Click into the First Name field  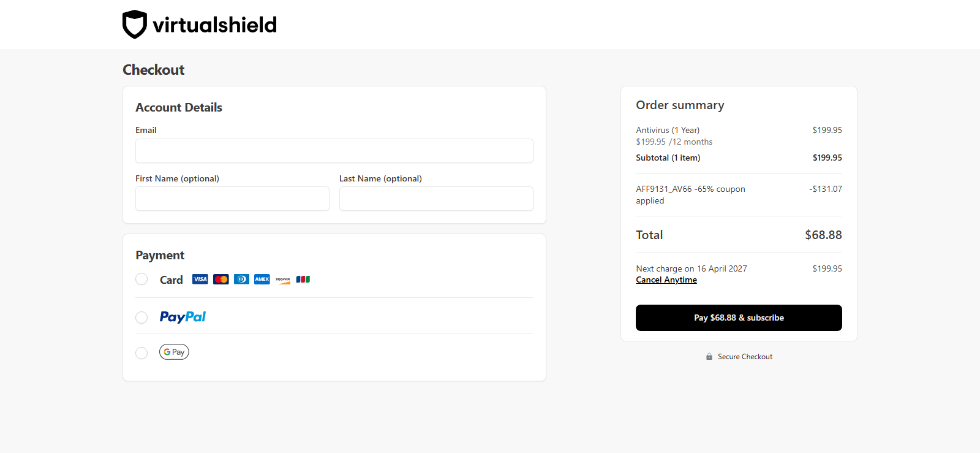pos(232,199)
